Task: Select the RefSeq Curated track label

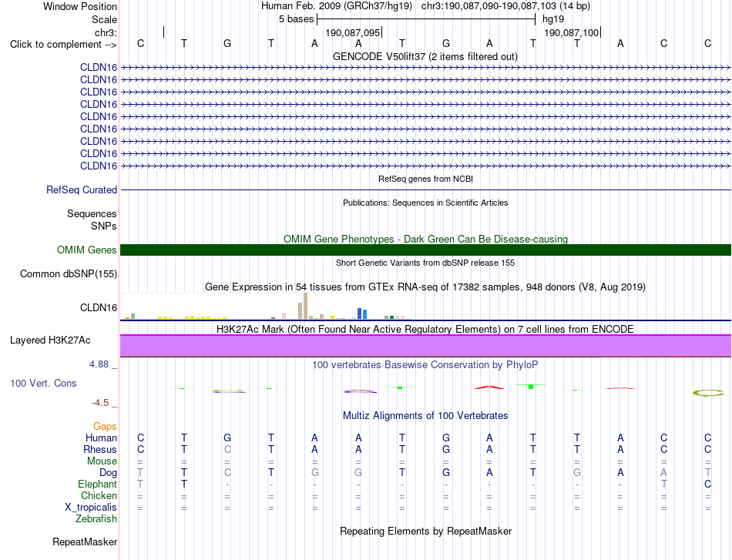Action: pyautogui.click(x=81, y=190)
